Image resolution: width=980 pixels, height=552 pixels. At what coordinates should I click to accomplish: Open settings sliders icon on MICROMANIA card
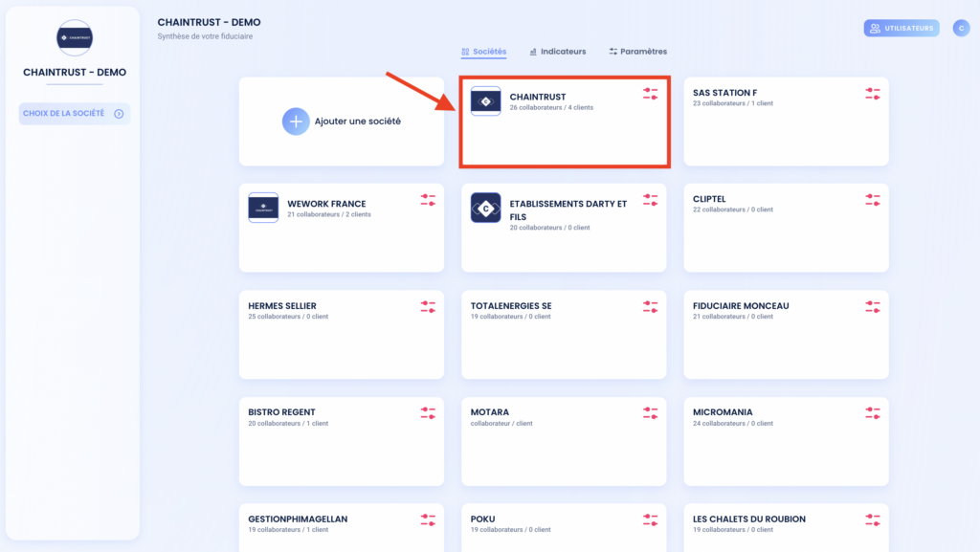873,413
